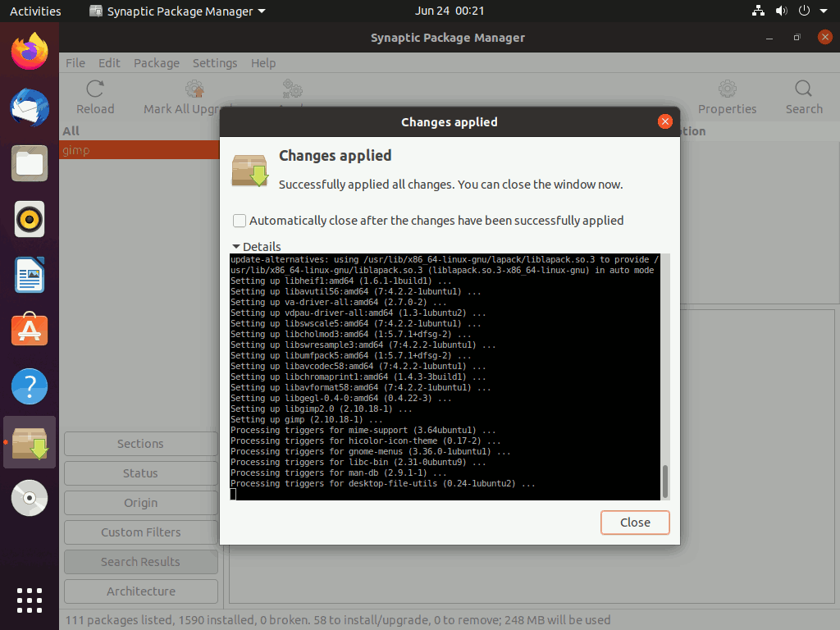The height and width of the screenshot is (630, 840).
Task: Select the gimp entry in list
Action: pos(139,150)
